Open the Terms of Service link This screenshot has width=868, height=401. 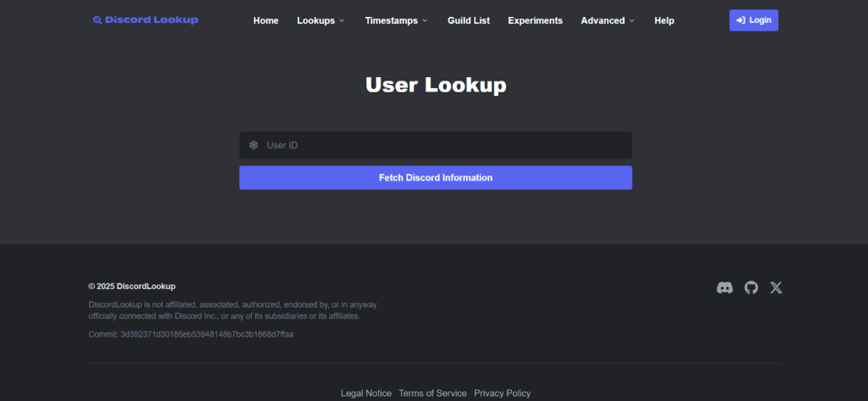point(432,393)
